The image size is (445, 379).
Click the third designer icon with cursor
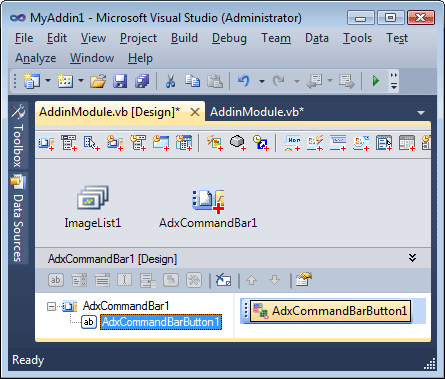pyautogui.click(x=92, y=143)
